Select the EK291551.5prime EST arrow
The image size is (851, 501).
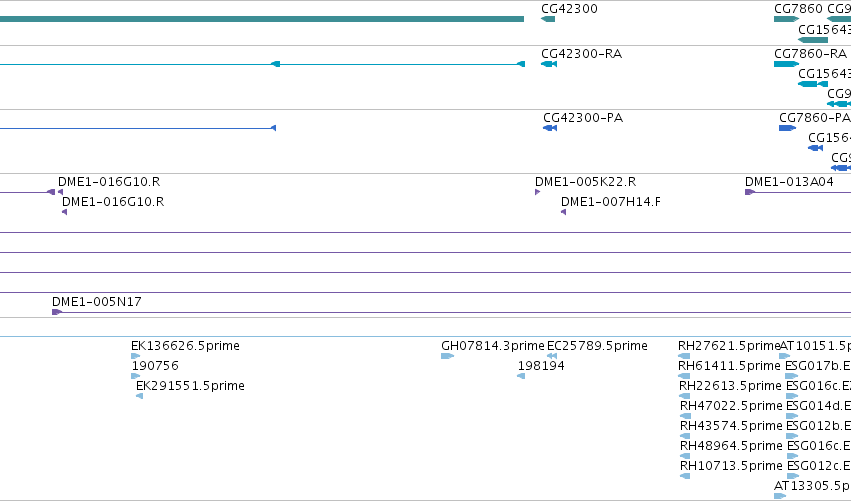coord(139,396)
